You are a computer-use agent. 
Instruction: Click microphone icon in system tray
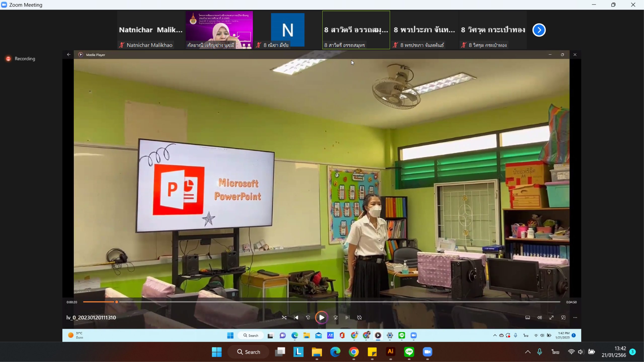540,352
